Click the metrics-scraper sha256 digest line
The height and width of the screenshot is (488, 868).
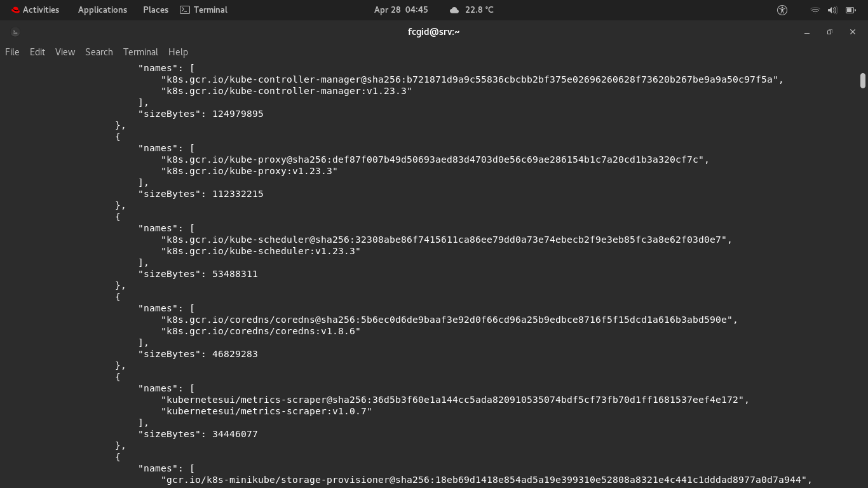click(455, 400)
